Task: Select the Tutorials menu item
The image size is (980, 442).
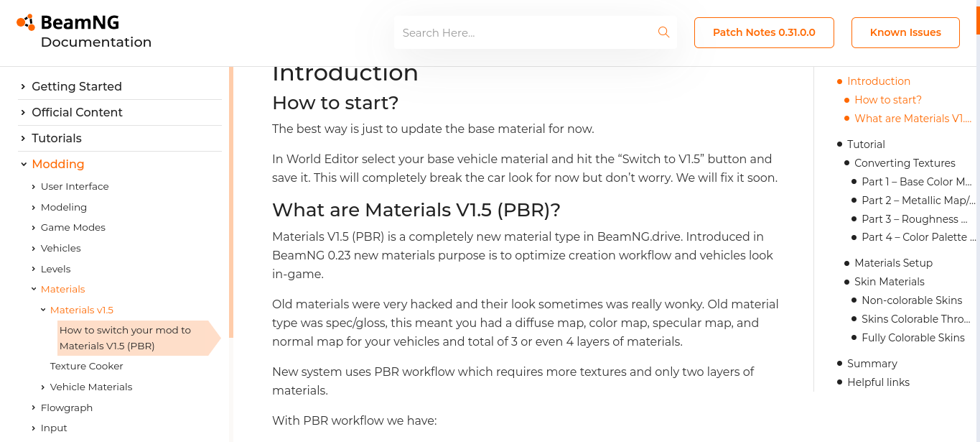Action: pos(57,138)
